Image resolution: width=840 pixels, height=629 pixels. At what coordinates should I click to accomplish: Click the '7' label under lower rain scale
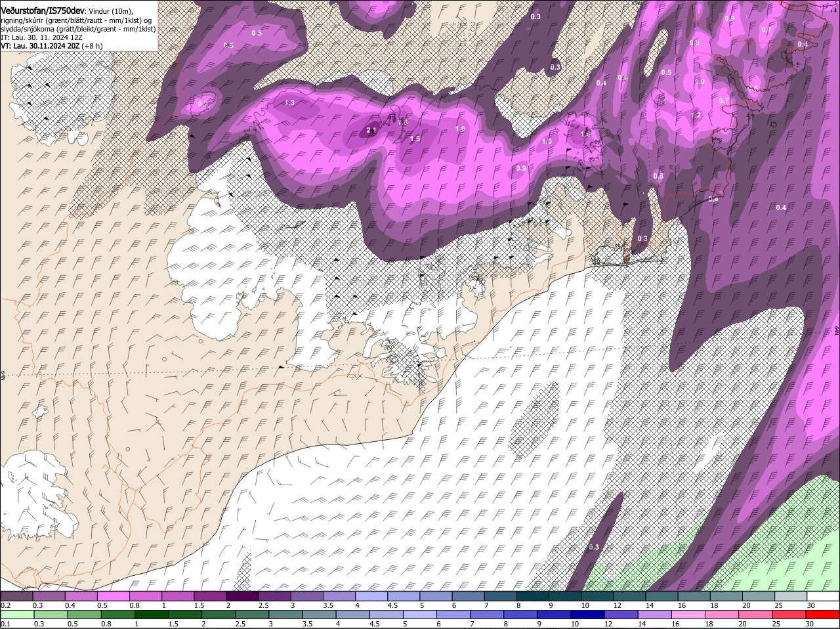pyautogui.click(x=471, y=624)
